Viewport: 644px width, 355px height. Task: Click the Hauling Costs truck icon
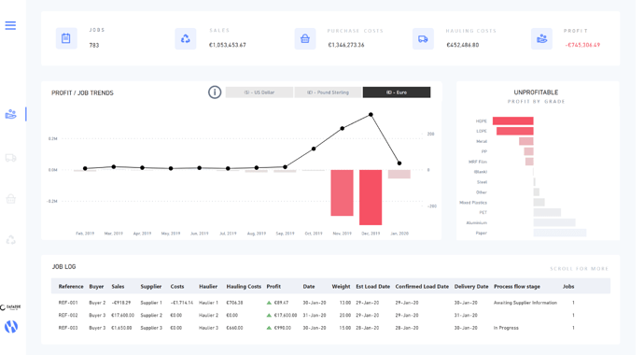point(423,38)
